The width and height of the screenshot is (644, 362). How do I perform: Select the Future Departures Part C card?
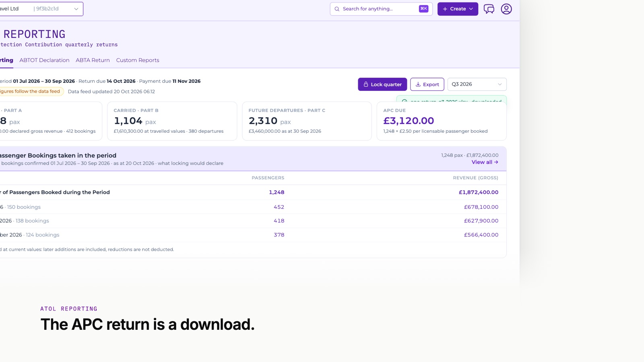pyautogui.click(x=307, y=121)
